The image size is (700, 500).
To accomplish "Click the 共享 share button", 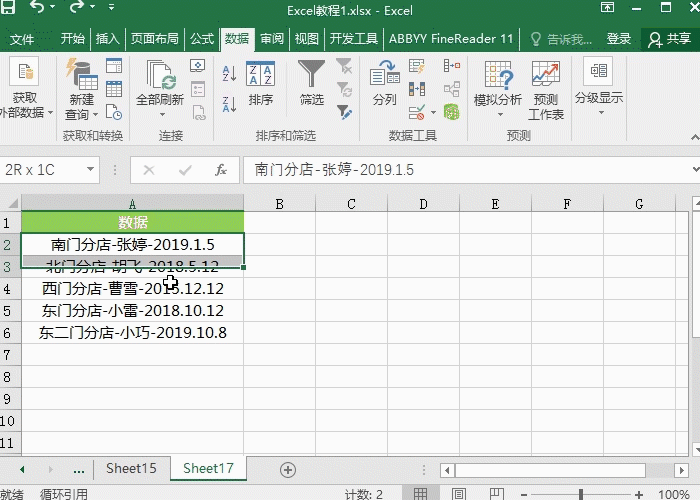I will [x=670, y=39].
